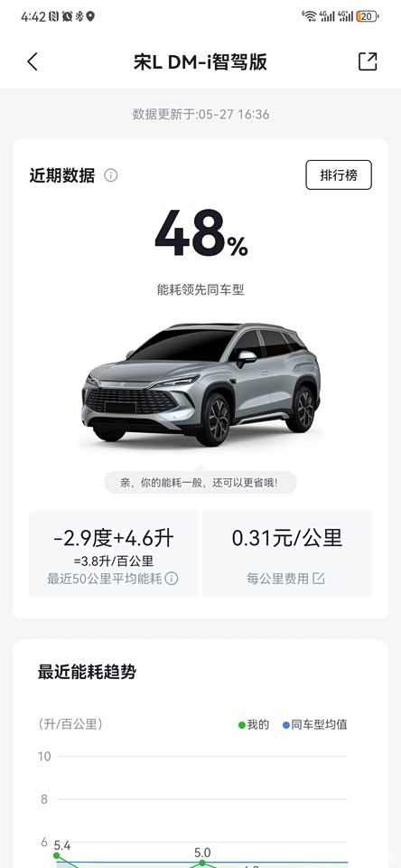Screen dimensions: 401x868
Task: Tap info icon next to 最近50公里平均能耗
Action: 172,579
